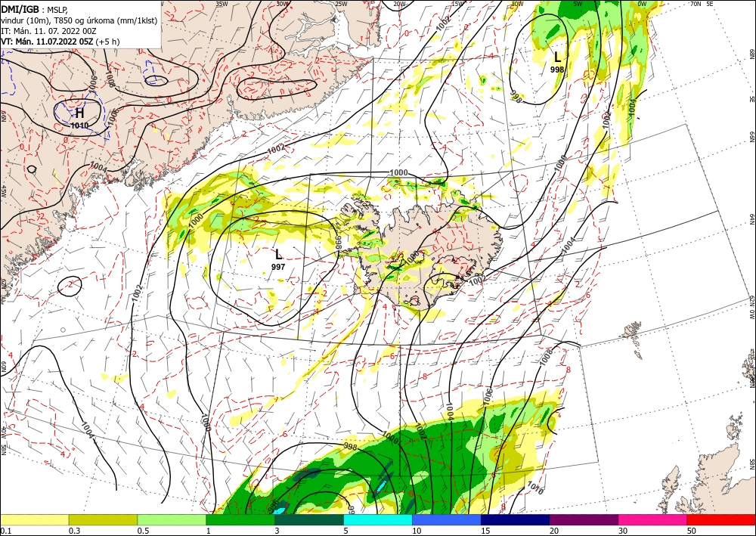Click the "20" legend value

tap(554, 531)
